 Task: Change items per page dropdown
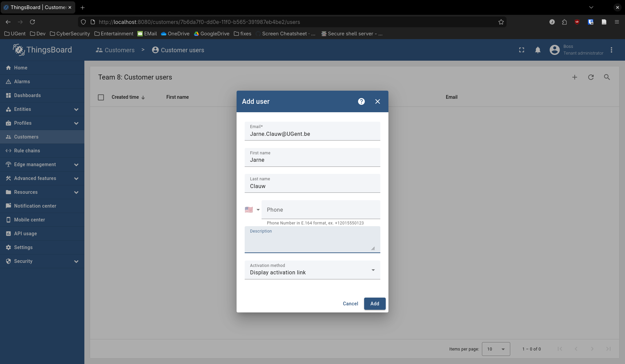[496, 349]
